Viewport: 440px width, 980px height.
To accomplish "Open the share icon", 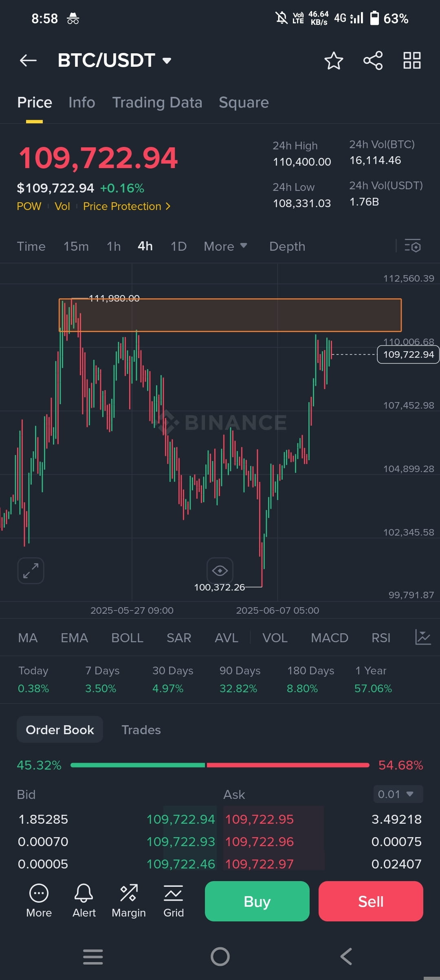I will coord(373,61).
